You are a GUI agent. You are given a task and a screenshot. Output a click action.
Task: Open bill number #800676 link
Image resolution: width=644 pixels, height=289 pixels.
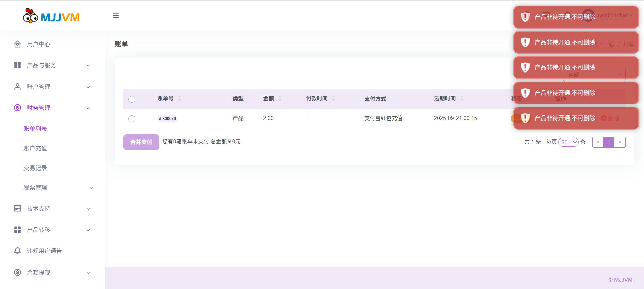click(x=167, y=118)
